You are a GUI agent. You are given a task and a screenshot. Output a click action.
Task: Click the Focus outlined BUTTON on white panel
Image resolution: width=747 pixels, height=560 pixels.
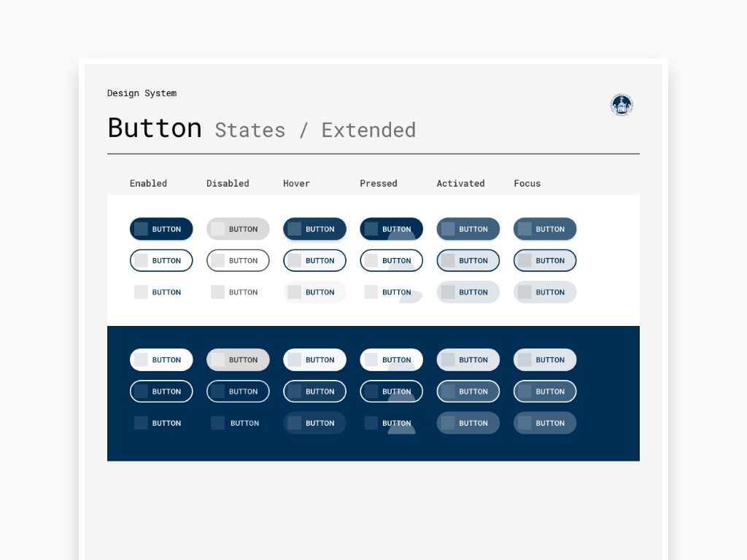click(545, 260)
